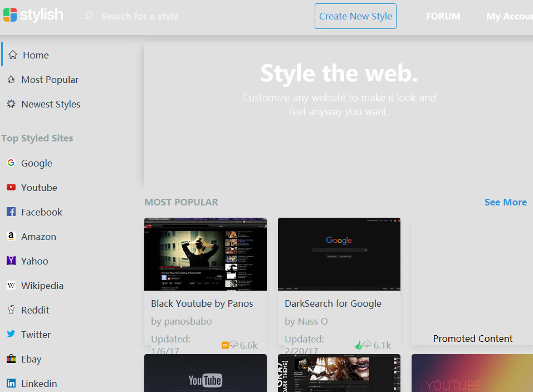Viewport: 533px width, 392px height.
Task: Click the Newest Styles sparkle icon
Action: [11, 104]
